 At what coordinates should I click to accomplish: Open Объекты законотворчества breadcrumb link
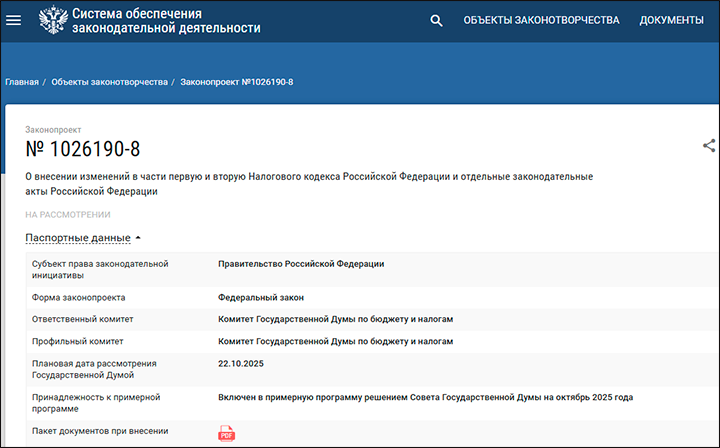point(109,82)
